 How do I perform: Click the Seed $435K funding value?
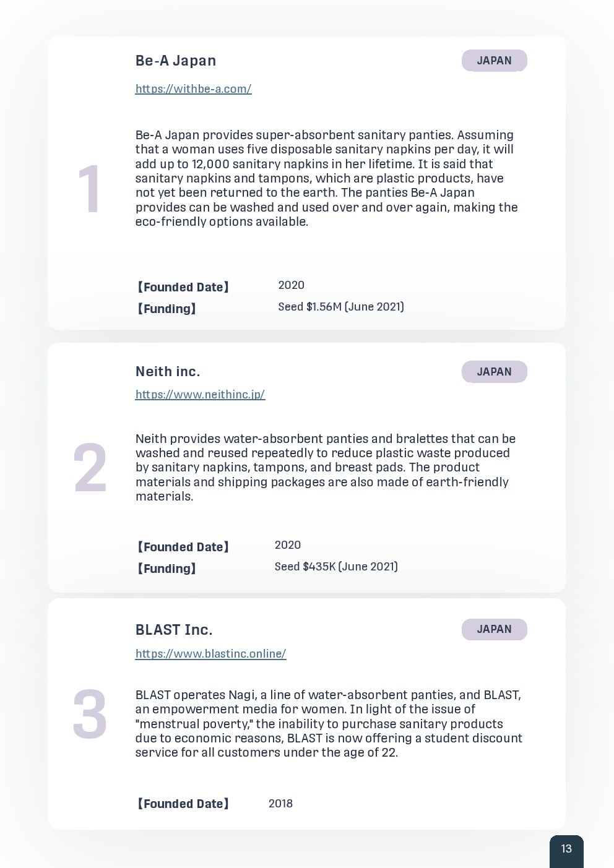coord(336,567)
